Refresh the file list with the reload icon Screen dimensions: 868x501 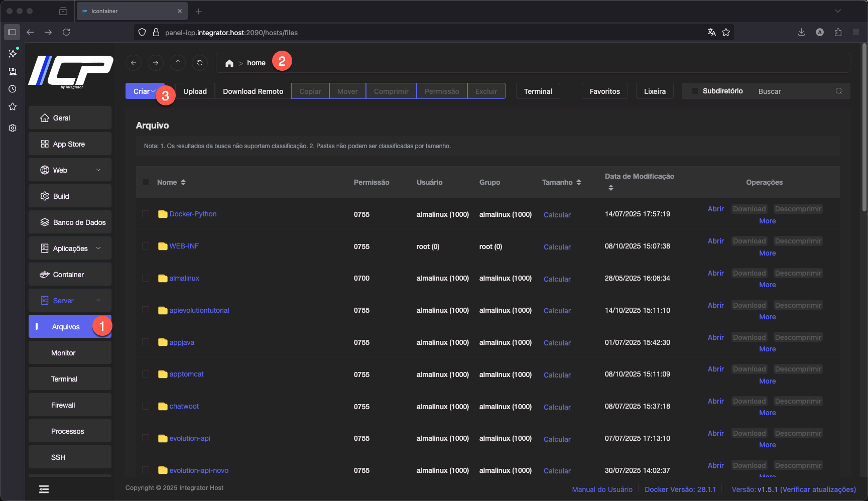tap(200, 63)
